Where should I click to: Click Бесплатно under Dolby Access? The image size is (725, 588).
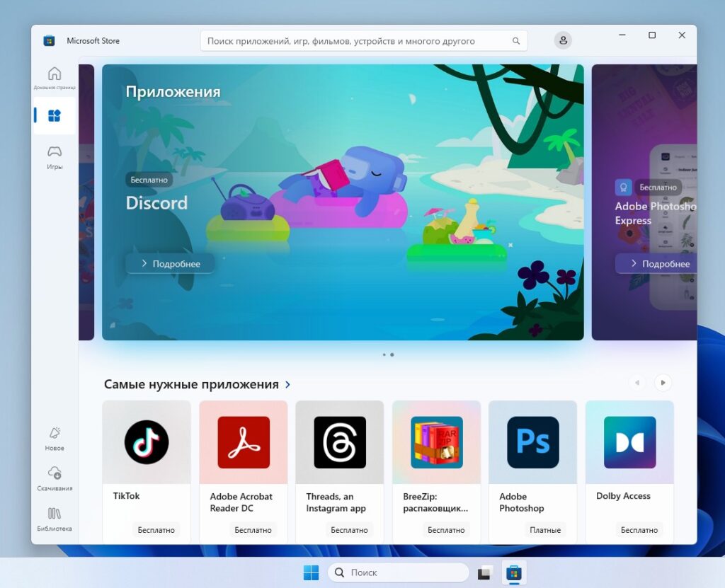(x=639, y=530)
